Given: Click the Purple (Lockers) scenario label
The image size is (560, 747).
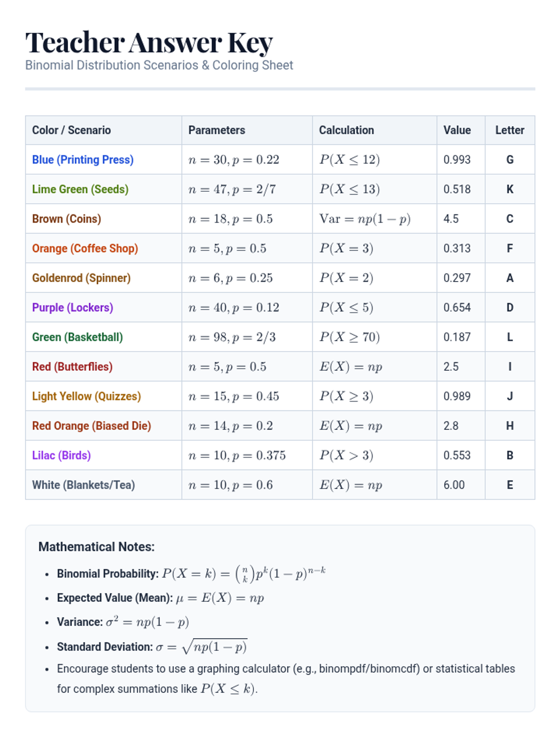Looking at the screenshot, I should [x=72, y=308].
